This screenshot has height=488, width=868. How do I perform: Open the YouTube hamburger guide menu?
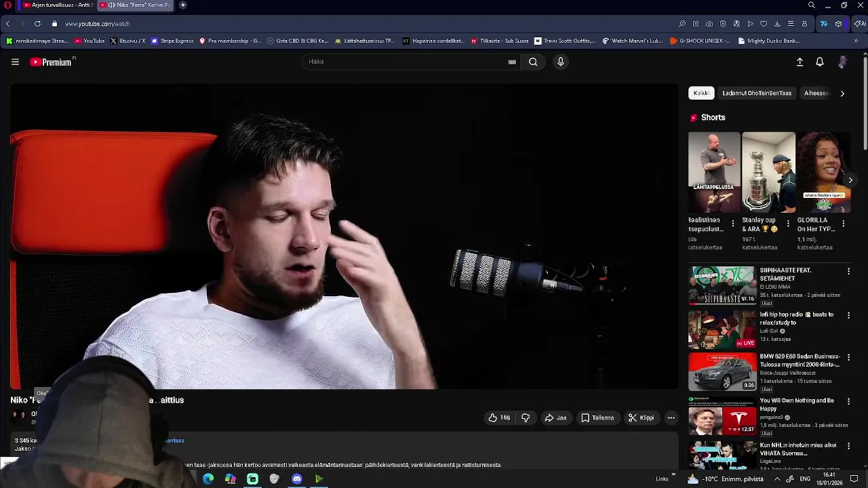click(x=15, y=62)
